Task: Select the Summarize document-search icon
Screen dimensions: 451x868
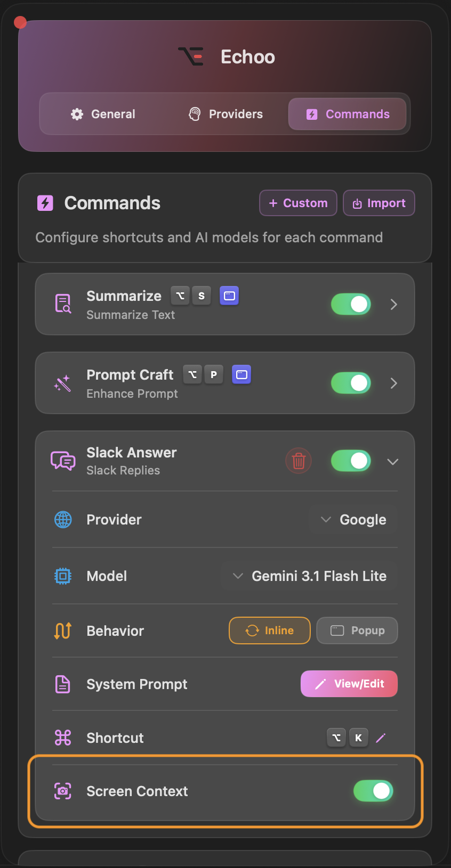Action: (63, 303)
